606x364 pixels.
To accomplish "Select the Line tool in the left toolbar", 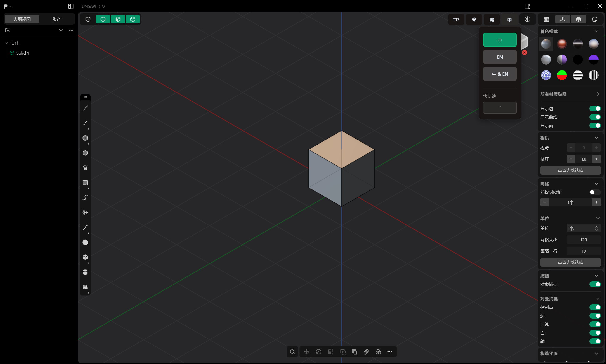I will point(85,108).
